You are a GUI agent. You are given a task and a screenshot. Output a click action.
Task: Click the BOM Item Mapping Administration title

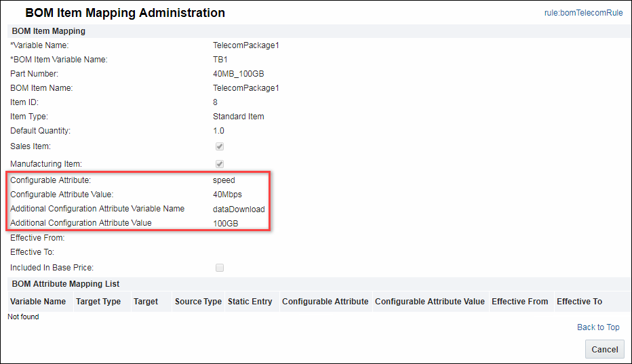pyautogui.click(x=125, y=13)
